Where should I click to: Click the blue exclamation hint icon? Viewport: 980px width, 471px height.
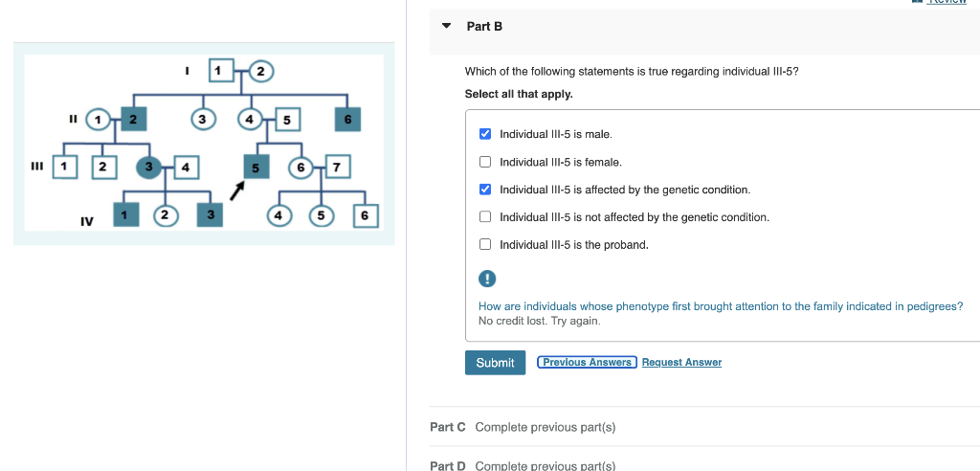pyautogui.click(x=488, y=280)
